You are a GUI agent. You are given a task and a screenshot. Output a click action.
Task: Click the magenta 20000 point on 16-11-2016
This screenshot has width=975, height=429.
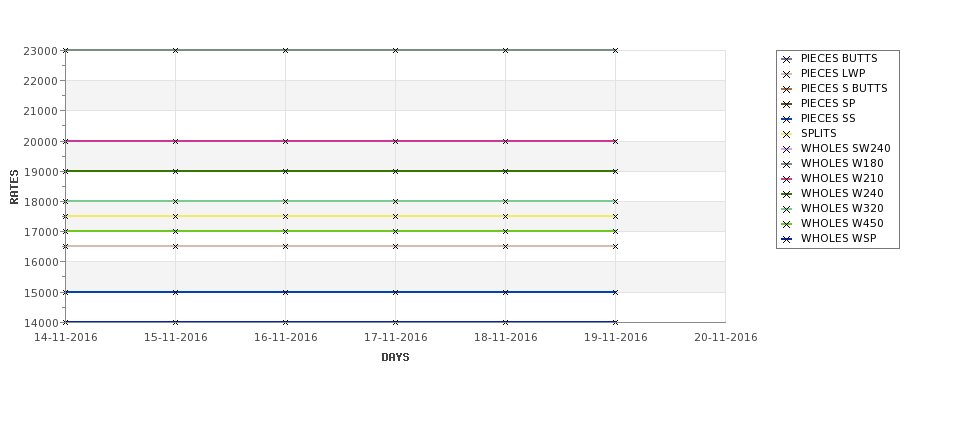[285, 141]
